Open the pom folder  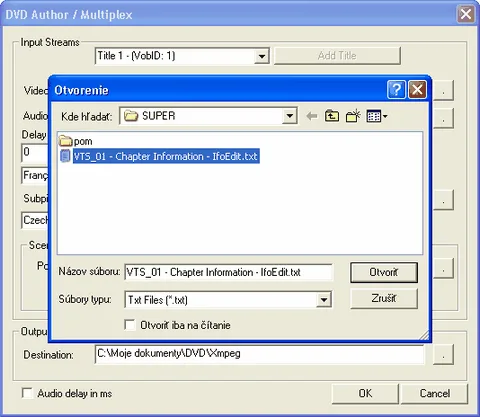76,141
